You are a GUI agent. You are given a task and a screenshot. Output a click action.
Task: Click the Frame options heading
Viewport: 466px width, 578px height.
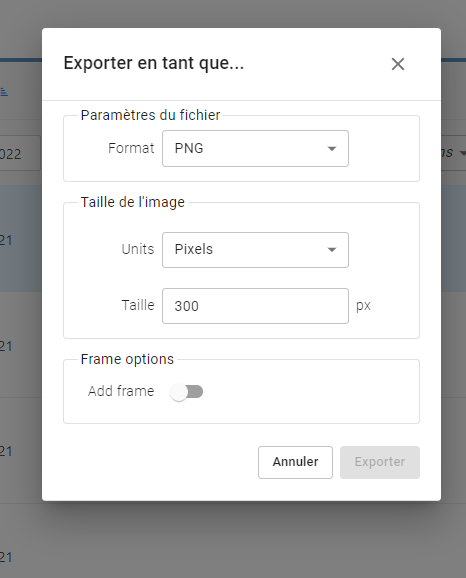click(127, 359)
